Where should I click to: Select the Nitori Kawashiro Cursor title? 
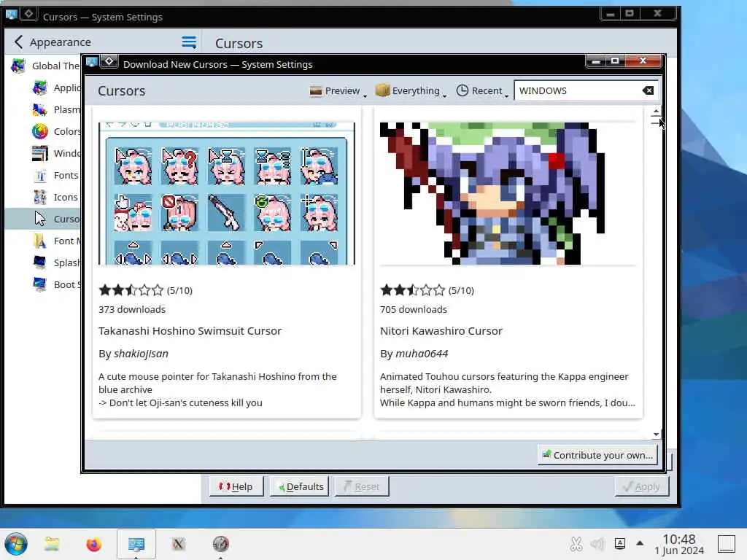tap(441, 331)
